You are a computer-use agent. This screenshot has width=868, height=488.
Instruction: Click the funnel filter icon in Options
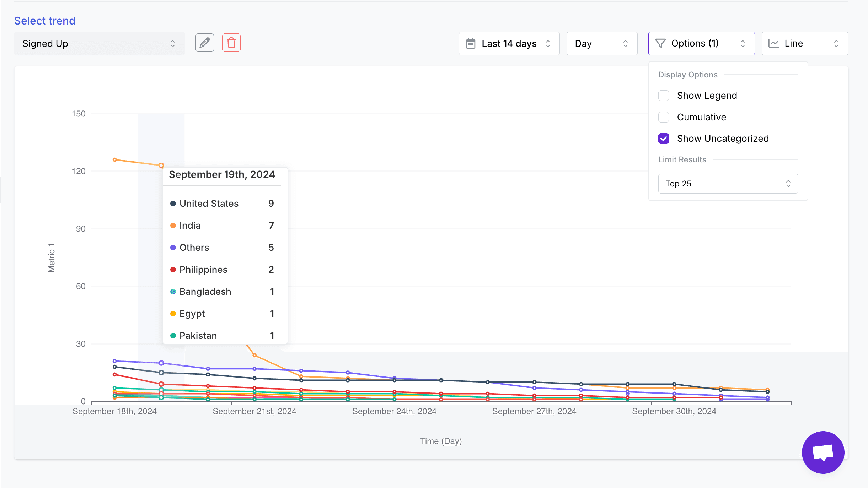tap(660, 43)
